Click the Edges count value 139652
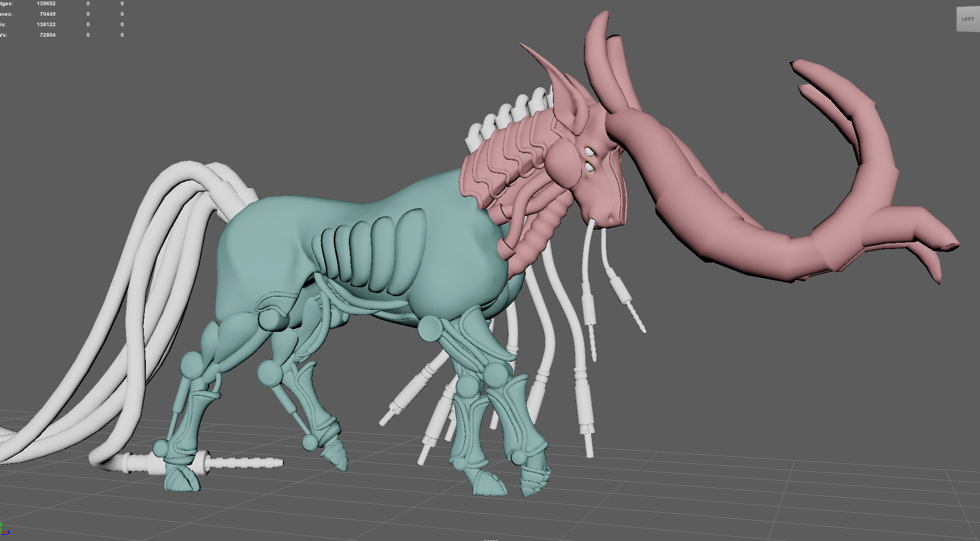Screen dimensions: 980x541 click(x=46, y=4)
